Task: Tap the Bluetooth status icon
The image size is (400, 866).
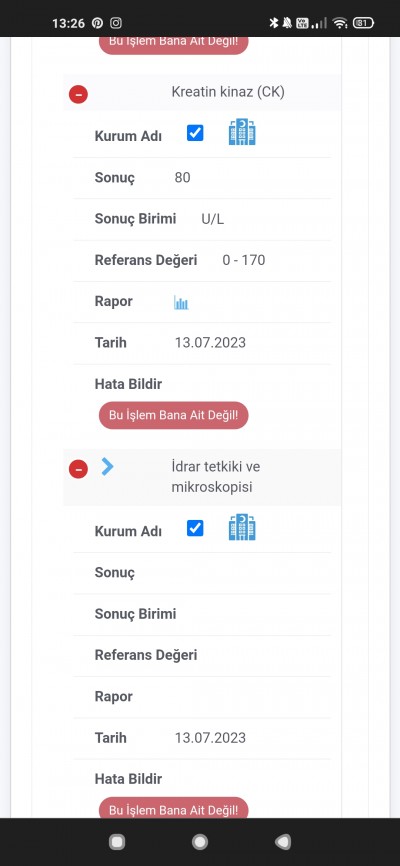Action: [x=273, y=23]
